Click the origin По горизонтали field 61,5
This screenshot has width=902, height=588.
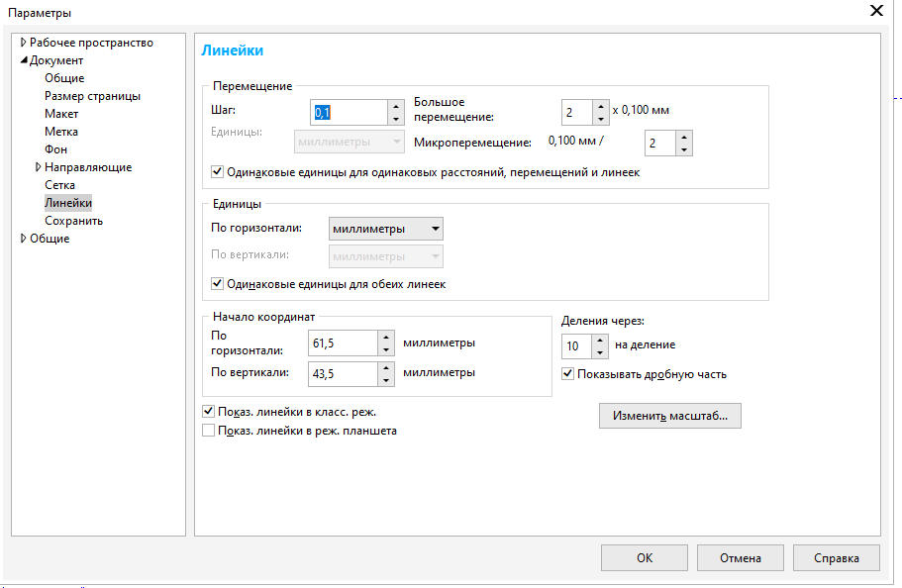343,343
